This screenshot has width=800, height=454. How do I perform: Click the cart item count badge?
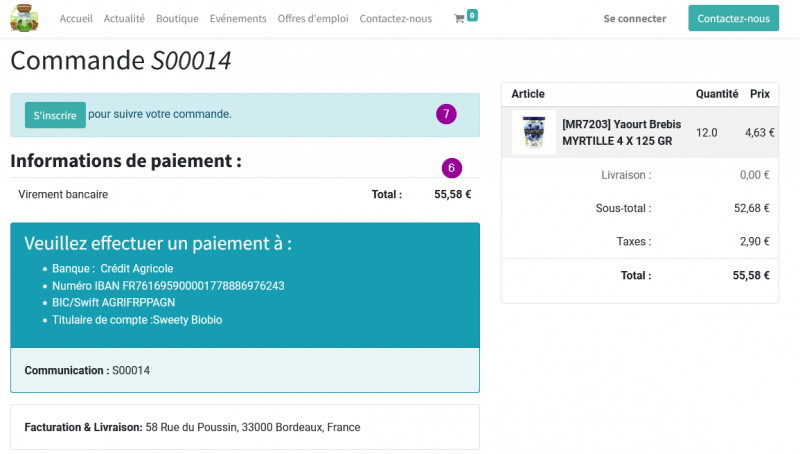tap(472, 15)
